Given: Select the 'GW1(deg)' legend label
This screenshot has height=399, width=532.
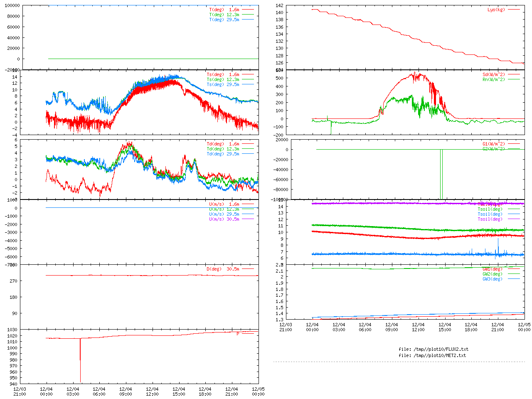Looking at the screenshot, I should click(x=493, y=269).
